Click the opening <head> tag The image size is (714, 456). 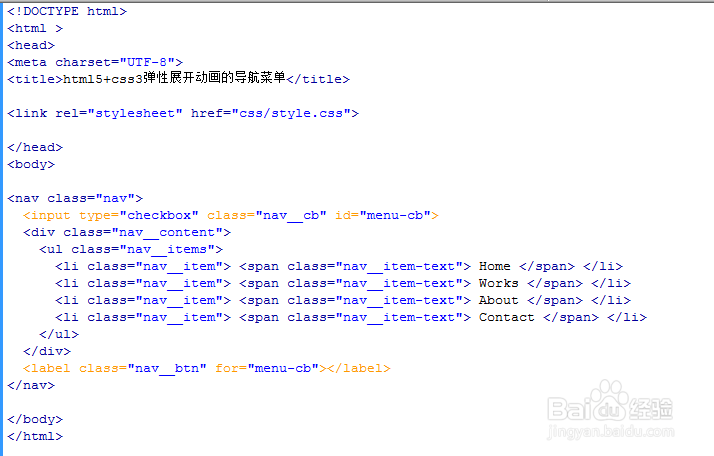point(31,45)
